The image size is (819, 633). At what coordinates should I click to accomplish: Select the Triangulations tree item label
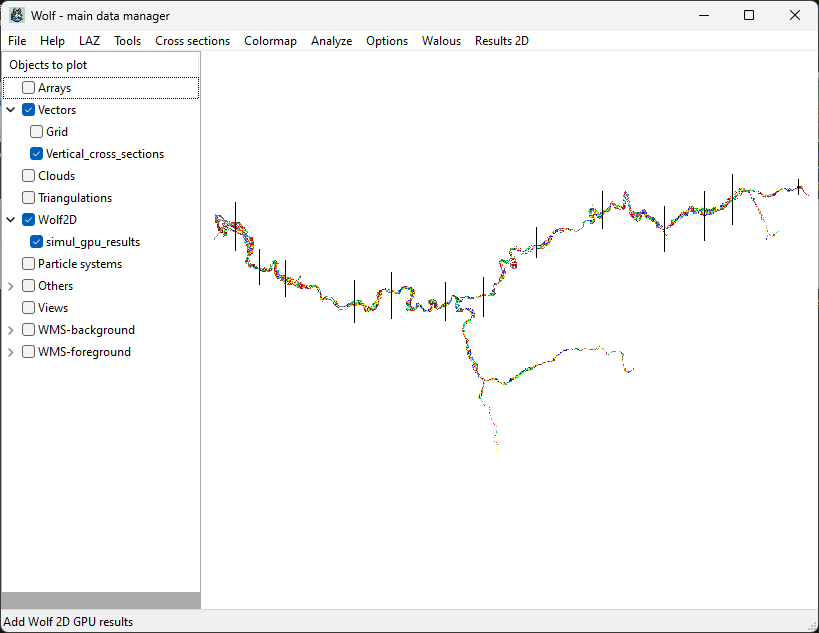click(75, 198)
